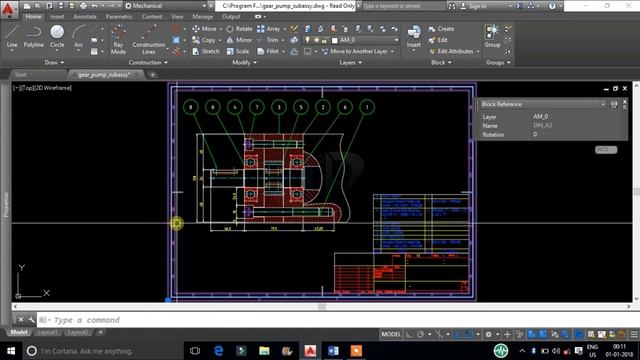
Task: Click the Mirror tool
Action: click(239, 40)
